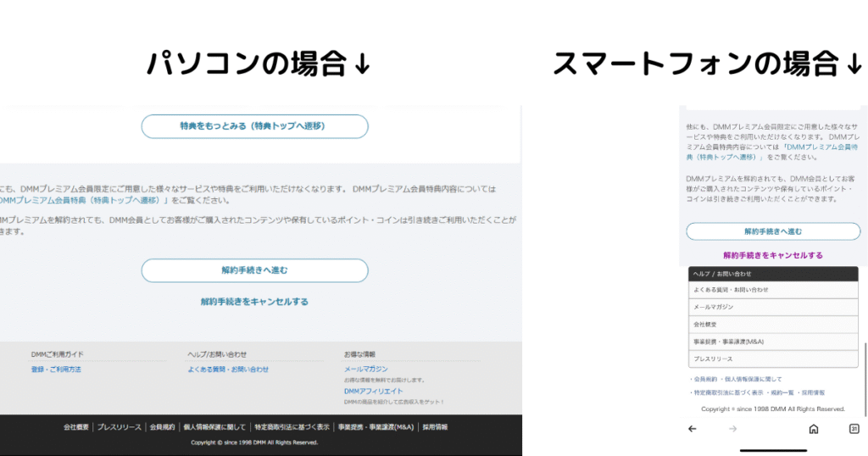Tap メールマガジン row in smartphone list
Viewport: 868px width, 456px height.
[x=773, y=307]
